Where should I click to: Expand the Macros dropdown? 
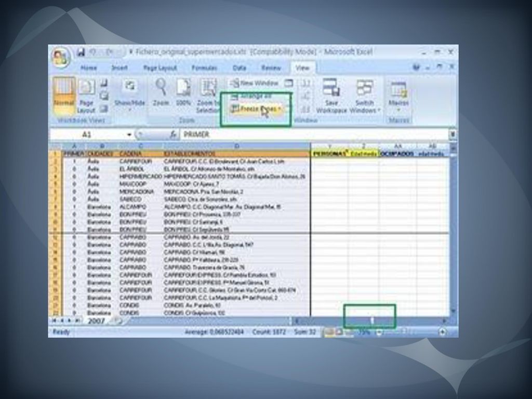[x=398, y=96]
